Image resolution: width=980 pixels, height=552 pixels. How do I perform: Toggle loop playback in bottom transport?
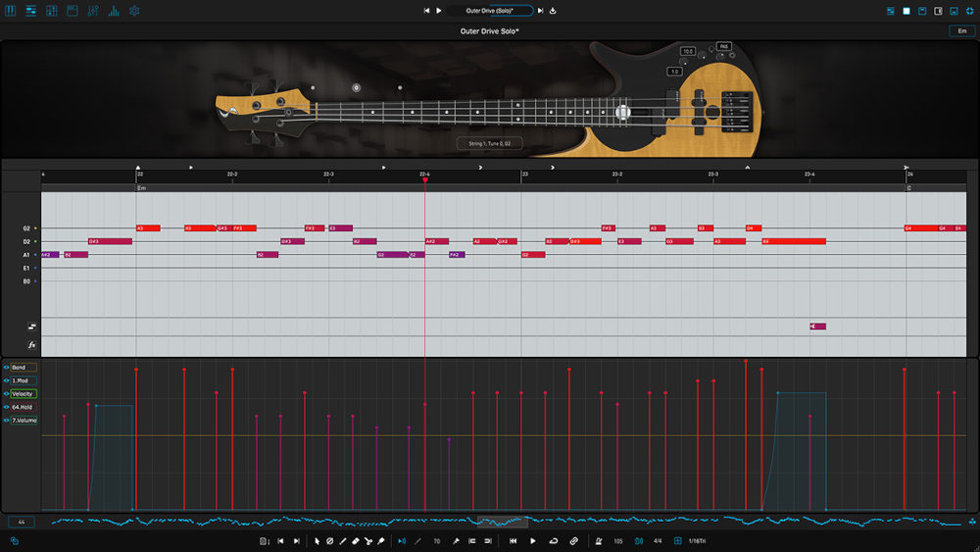[x=554, y=541]
